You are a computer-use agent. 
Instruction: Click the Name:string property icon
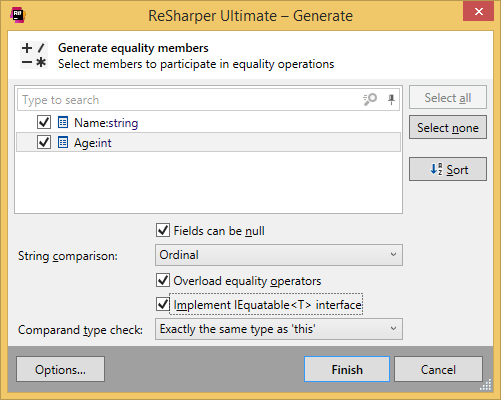[x=63, y=122]
